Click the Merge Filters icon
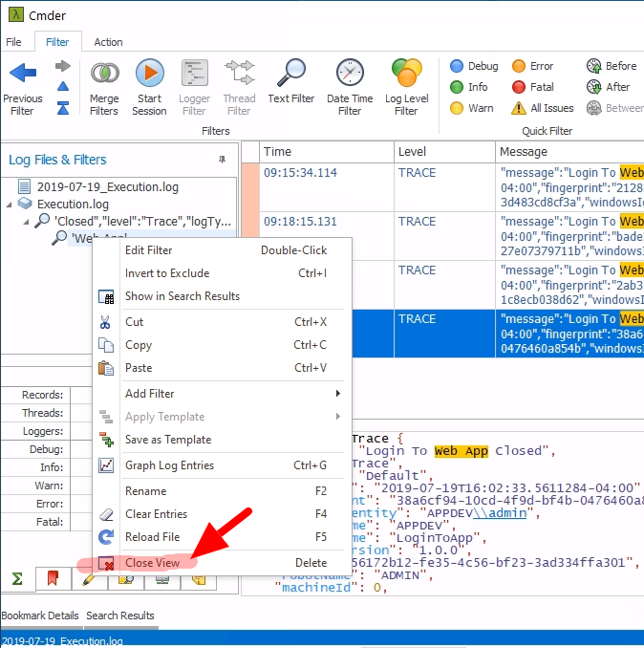The height and width of the screenshot is (648, 644). [x=104, y=73]
